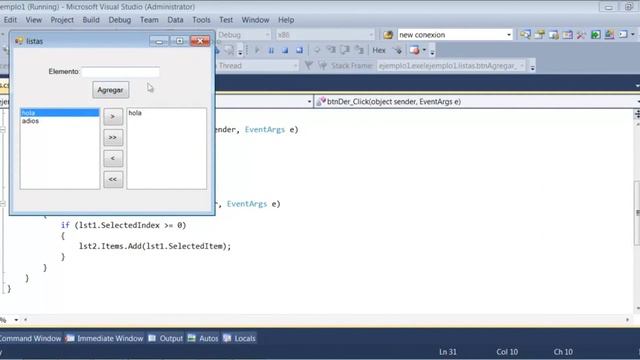Open the zoom percentage dropdown

click(x=16, y=320)
